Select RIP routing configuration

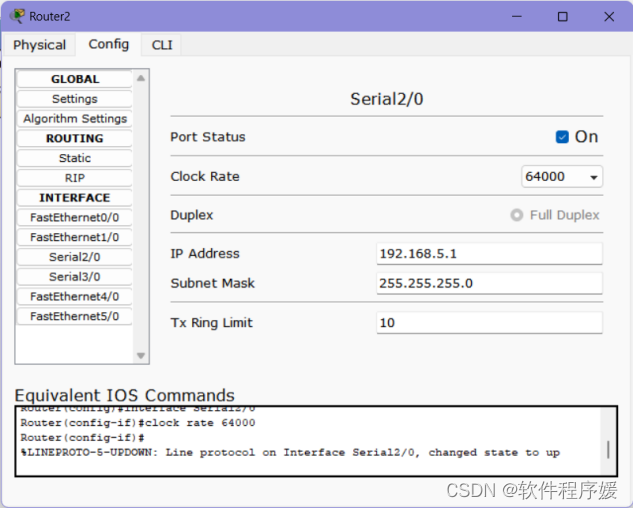pyautogui.click(x=75, y=178)
